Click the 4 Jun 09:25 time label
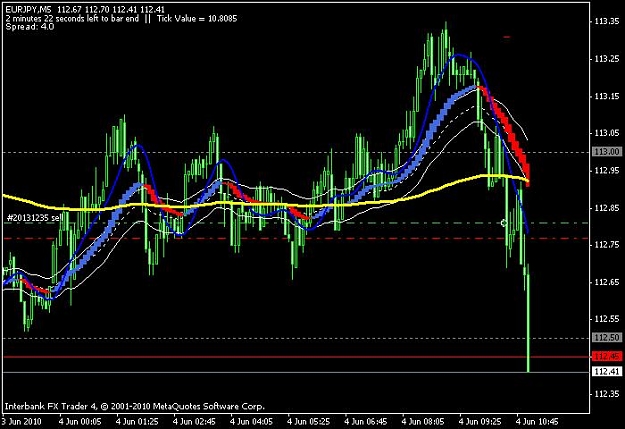The image size is (625, 429). pos(480,421)
